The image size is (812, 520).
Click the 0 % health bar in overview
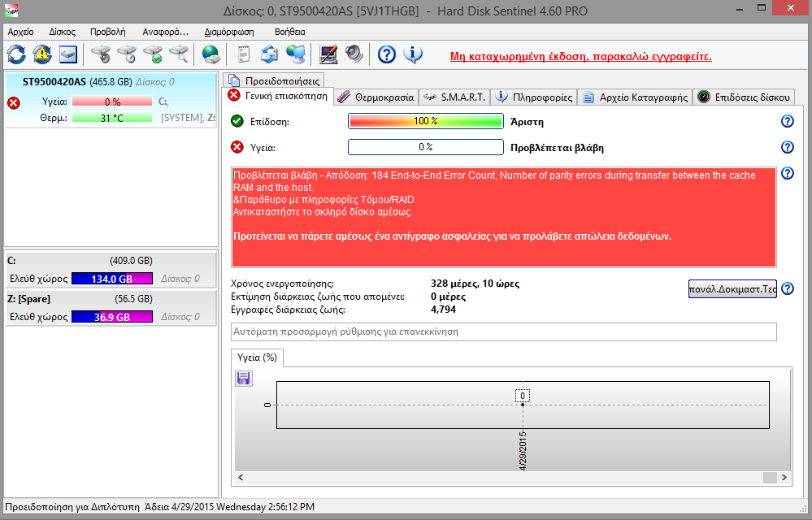click(426, 147)
